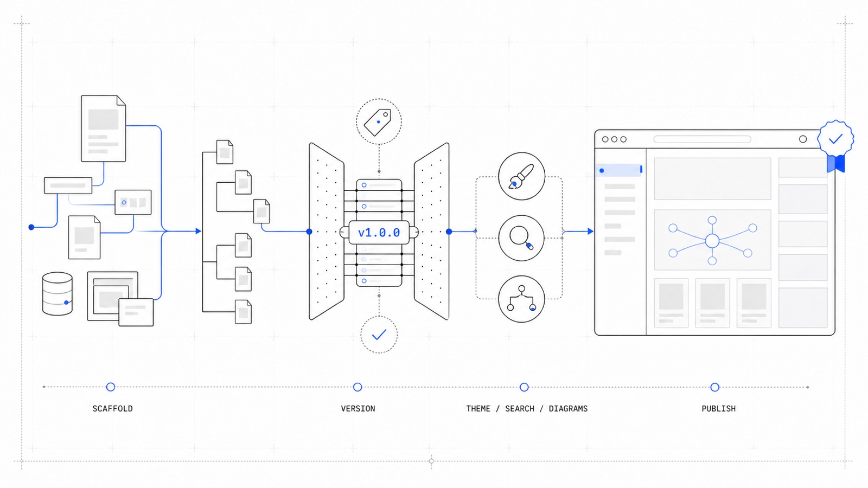Click the top file in the folder tree

point(225,152)
